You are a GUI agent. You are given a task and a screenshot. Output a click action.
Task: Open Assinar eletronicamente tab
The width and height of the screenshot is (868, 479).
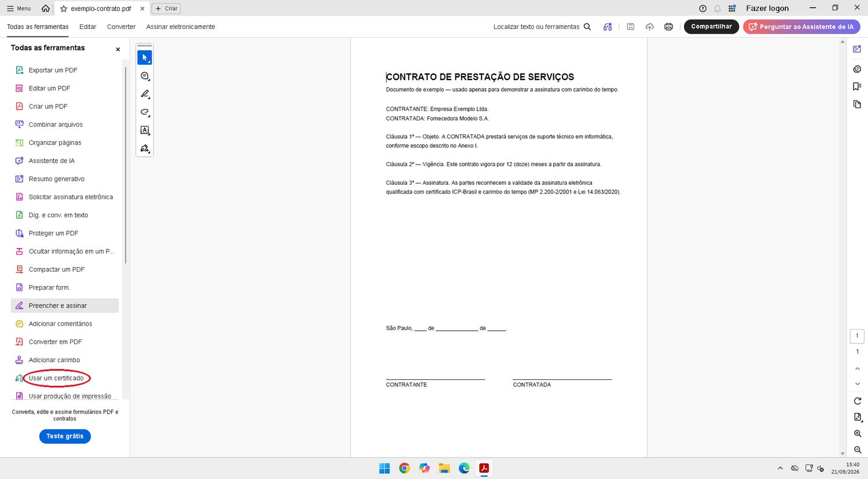[x=181, y=27]
